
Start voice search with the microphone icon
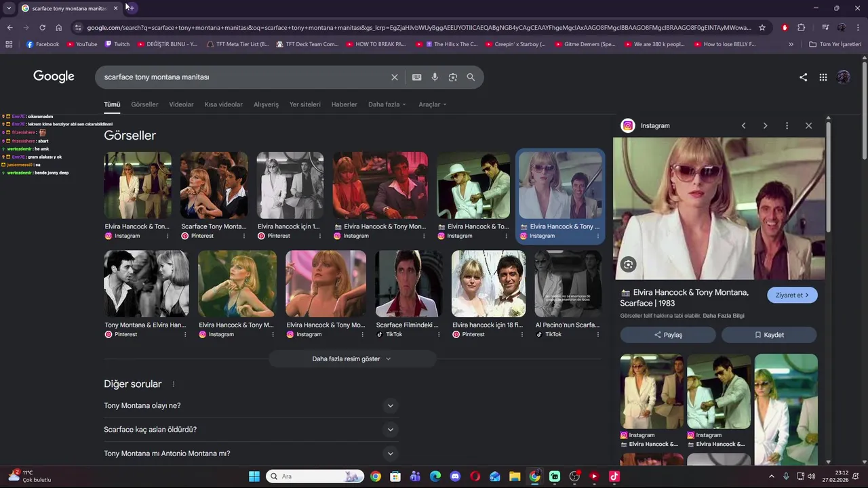tap(435, 77)
